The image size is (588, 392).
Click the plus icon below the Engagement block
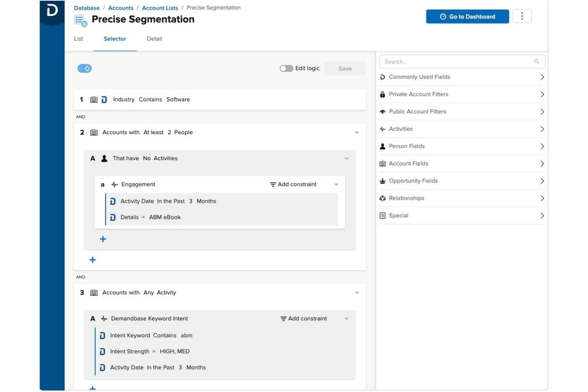coord(103,239)
